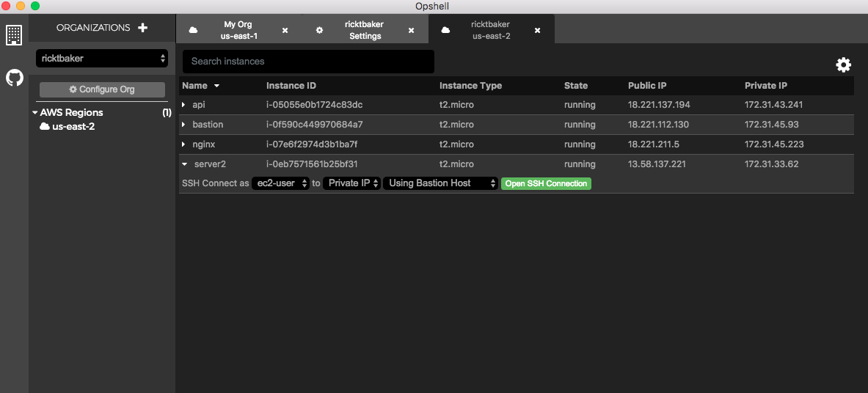Click the Instance ID column header
868x393 pixels.
coord(291,86)
